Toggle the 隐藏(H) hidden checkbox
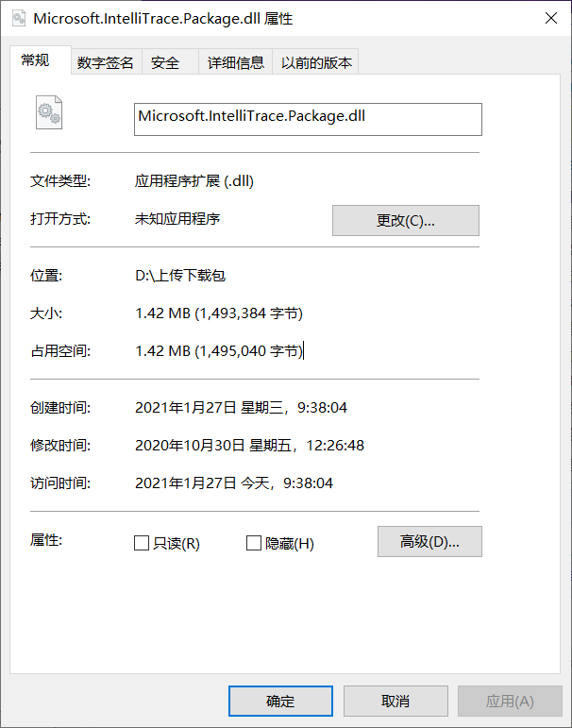The height and width of the screenshot is (728, 572). 254,543
